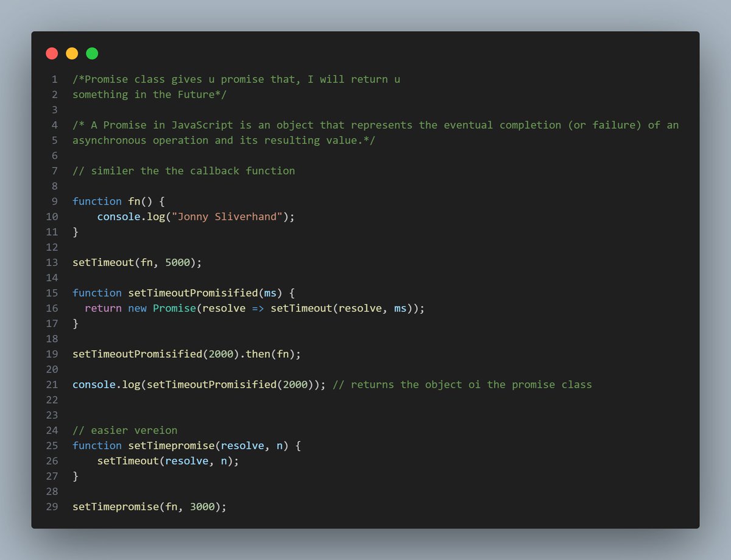Click the line 4 comment beginning 'A Promise in JavaScript'
The width and height of the screenshot is (731, 560).
pyautogui.click(x=375, y=125)
